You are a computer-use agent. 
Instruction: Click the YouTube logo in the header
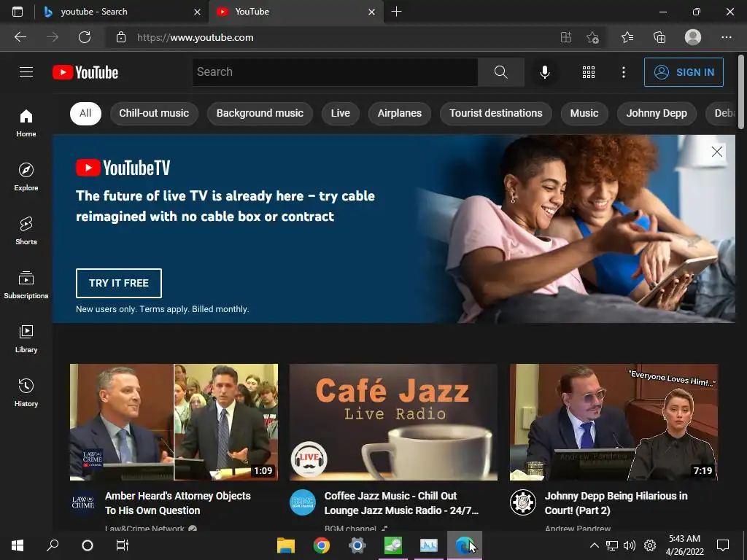85,72
